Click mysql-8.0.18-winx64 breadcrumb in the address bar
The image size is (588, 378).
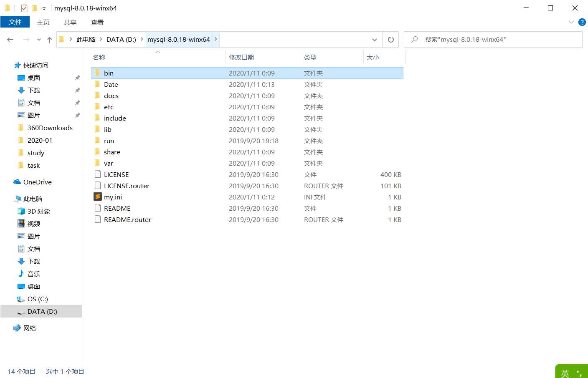(179, 39)
